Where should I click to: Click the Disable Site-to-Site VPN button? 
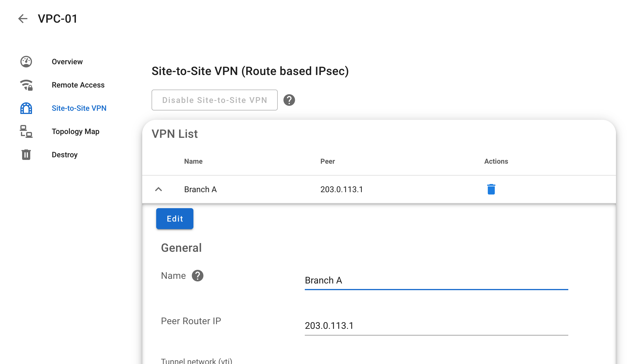click(x=215, y=100)
